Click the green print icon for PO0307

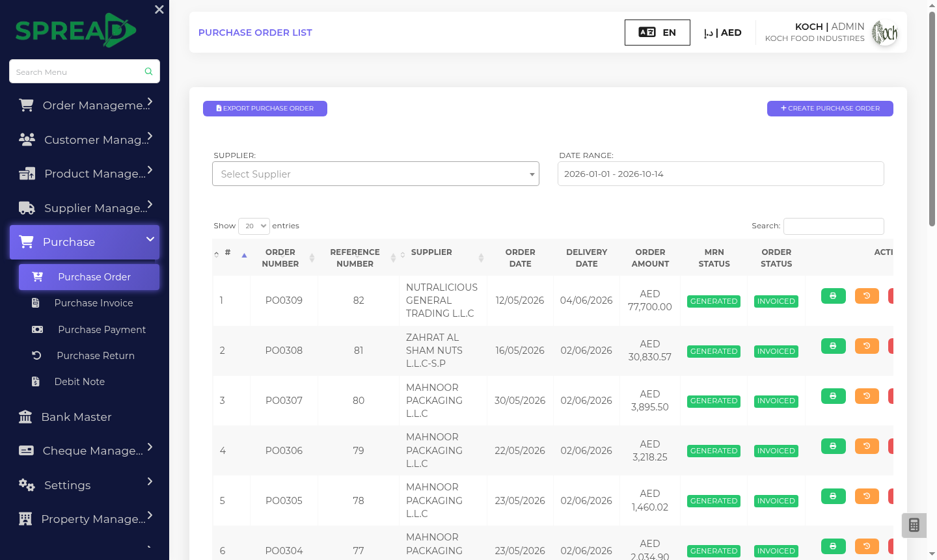pyautogui.click(x=833, y=396)
